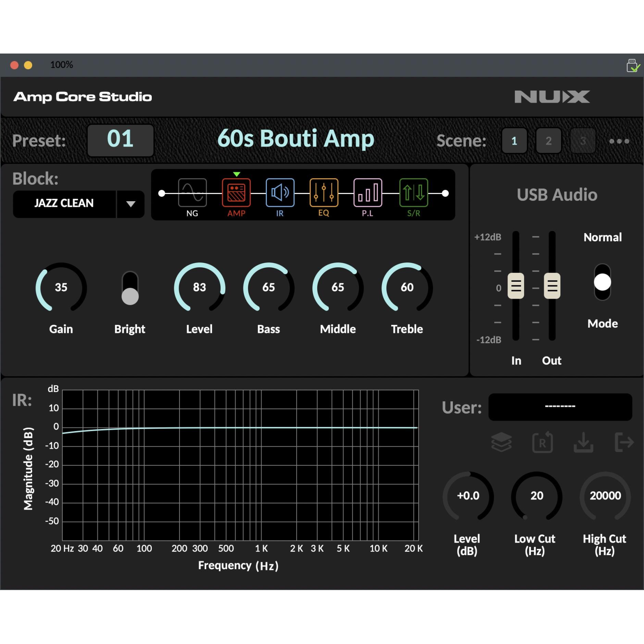The image size is (644, 644).
Task: Expand more scenes with three dots
Action: (x=619, y=141)
